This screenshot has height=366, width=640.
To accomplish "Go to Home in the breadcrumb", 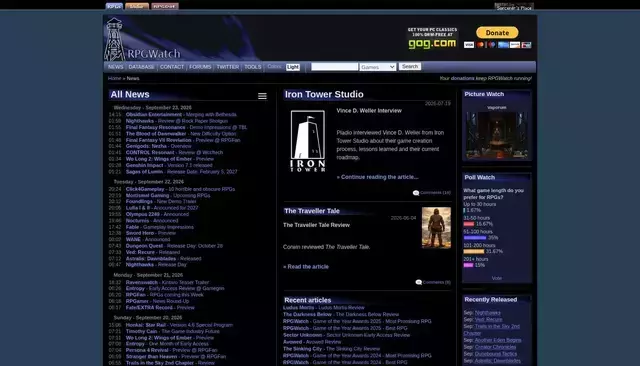I will point(114,78).
